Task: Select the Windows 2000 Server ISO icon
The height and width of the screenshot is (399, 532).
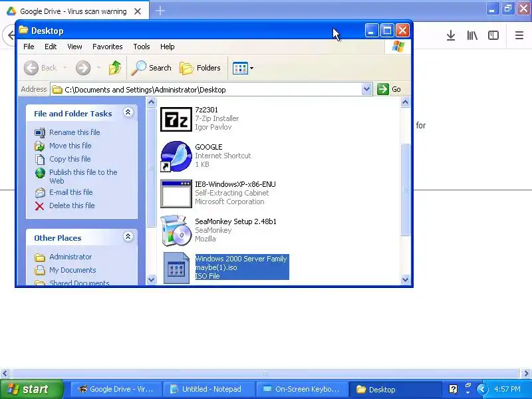Action: coord(176,268)
